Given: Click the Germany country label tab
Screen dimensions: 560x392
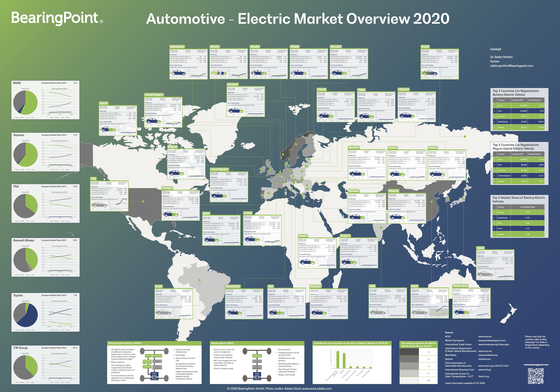Looking at the screenshot, I should click(x=336, y=47).
